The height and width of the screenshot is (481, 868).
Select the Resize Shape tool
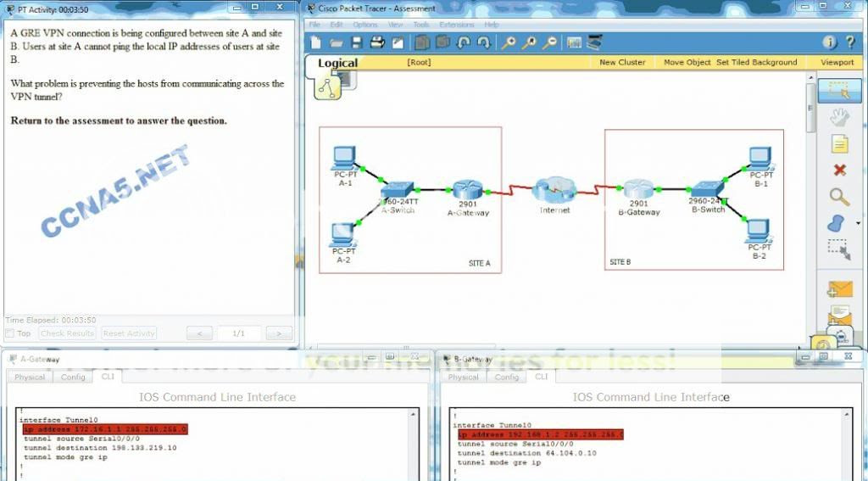(x=839, y=250)
